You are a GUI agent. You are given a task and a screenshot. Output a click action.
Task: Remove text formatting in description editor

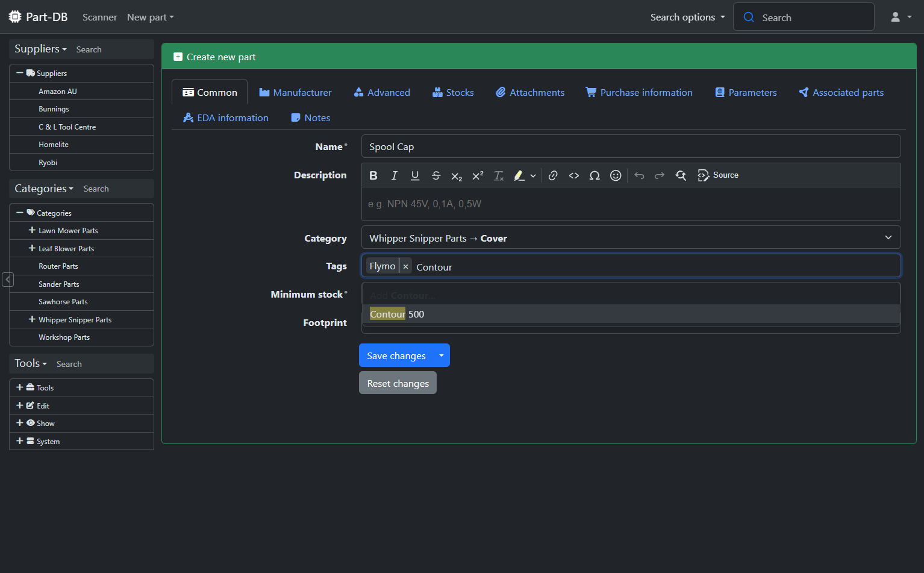[499, 175]
